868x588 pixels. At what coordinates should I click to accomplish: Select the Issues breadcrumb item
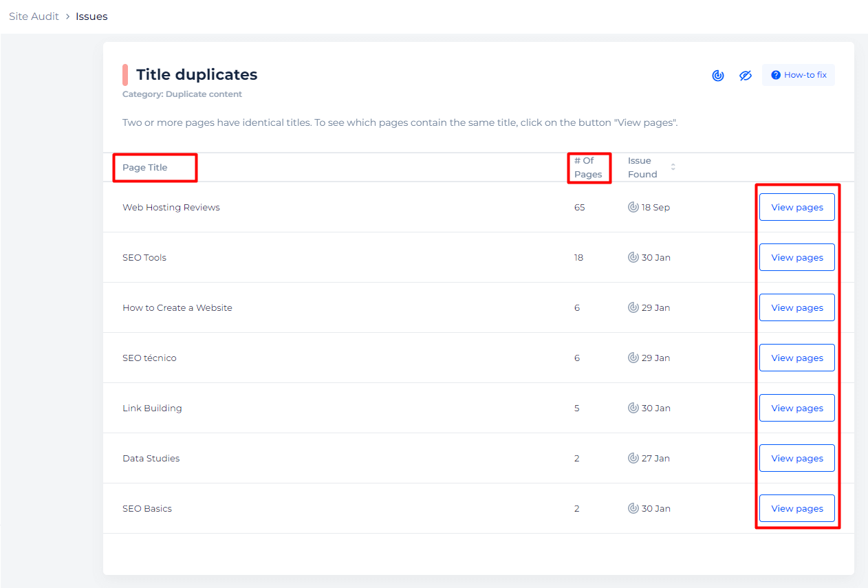coord(91,16)
